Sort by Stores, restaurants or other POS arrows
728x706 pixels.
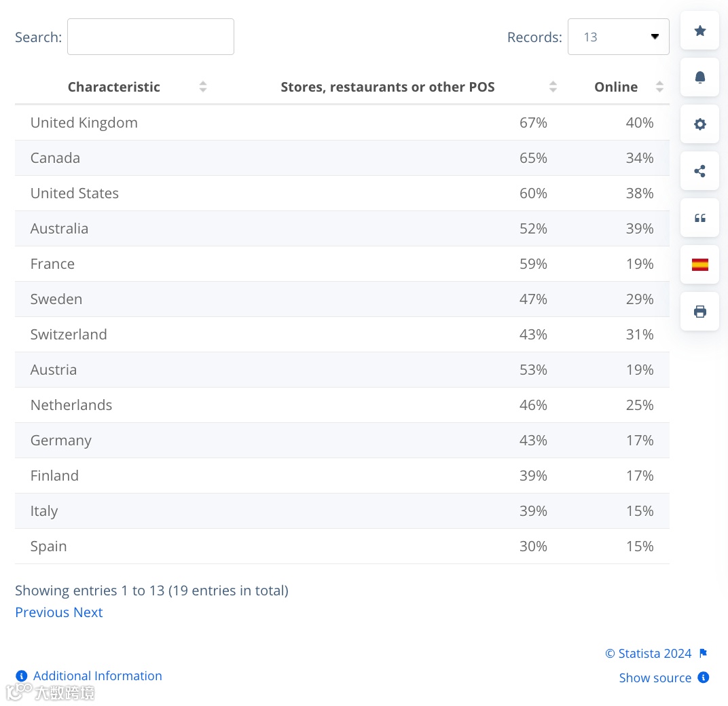pyautogui.click(x=553, y=87)
